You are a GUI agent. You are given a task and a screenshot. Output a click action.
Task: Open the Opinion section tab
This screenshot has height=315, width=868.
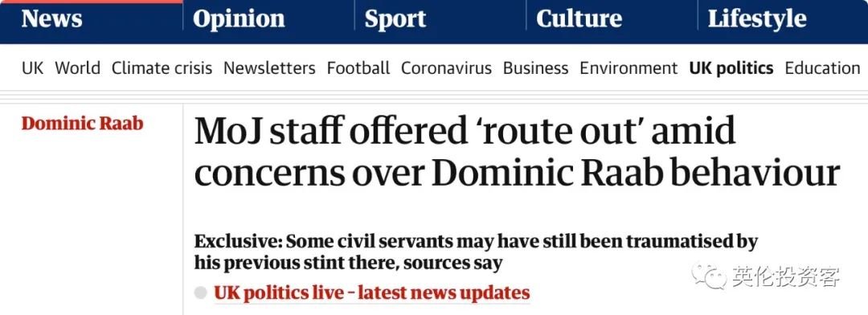pos(239,19)
